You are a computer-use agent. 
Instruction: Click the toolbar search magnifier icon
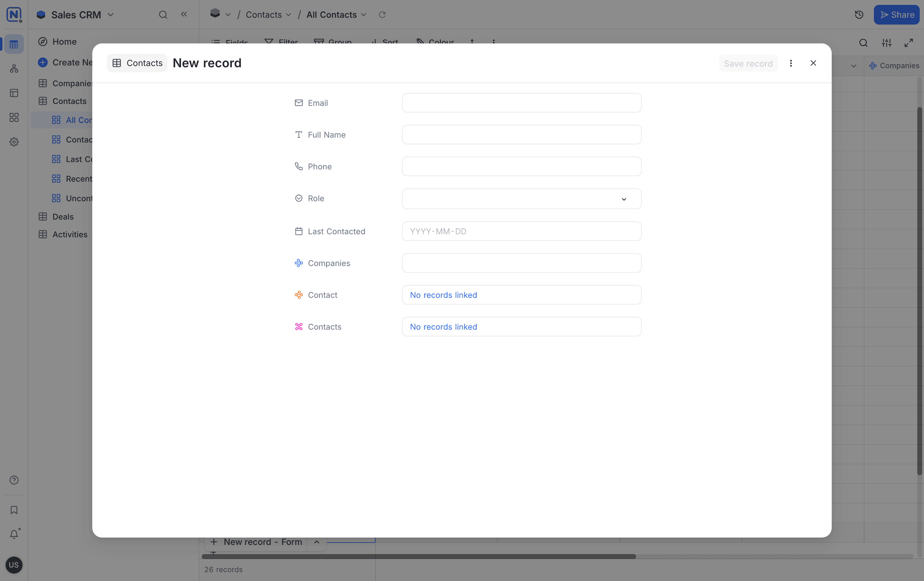coord(863,43)
